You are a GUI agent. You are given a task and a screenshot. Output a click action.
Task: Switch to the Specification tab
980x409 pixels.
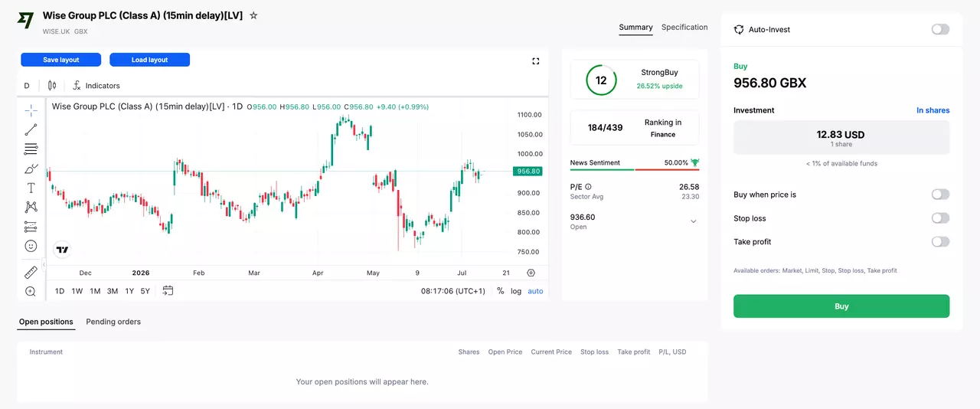[x=684, y=27]
